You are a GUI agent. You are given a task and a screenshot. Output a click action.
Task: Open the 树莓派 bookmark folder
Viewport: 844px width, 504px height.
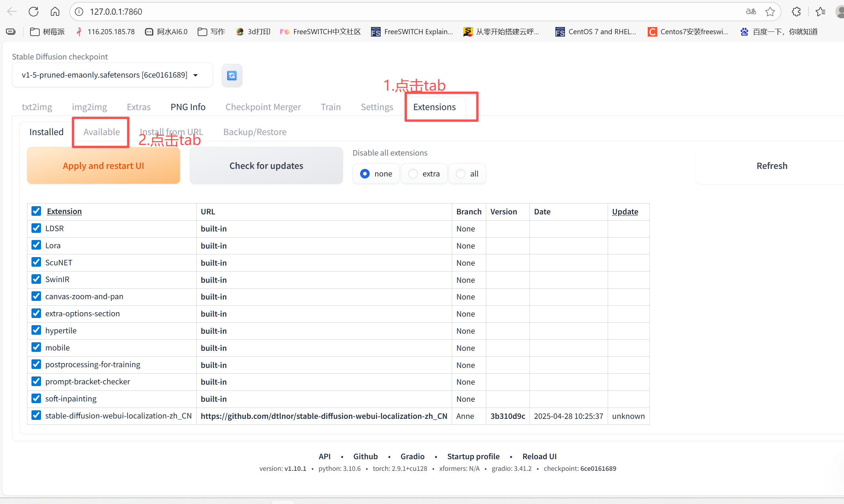(48, 32)
